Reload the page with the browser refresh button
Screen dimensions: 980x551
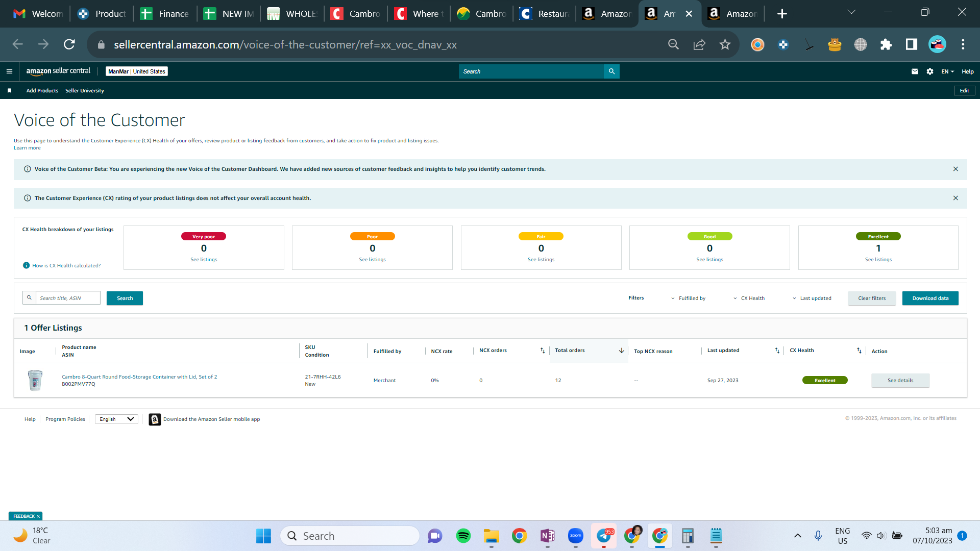[69, 44]
